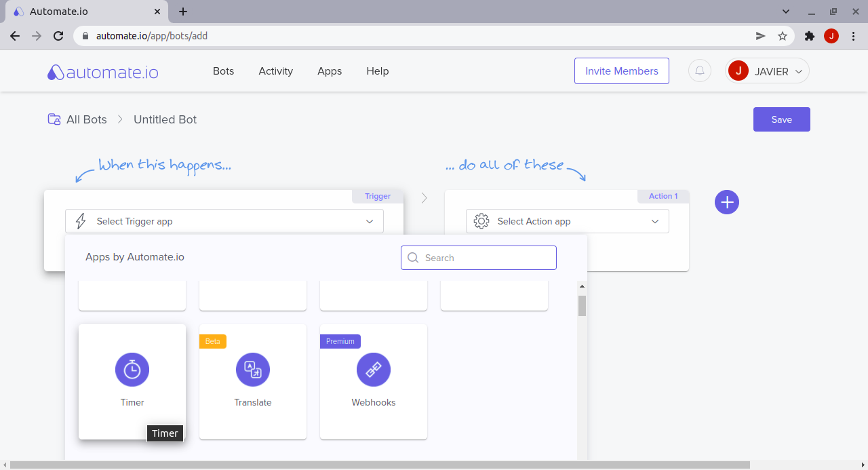Go forward in browser history

[37, 36]
